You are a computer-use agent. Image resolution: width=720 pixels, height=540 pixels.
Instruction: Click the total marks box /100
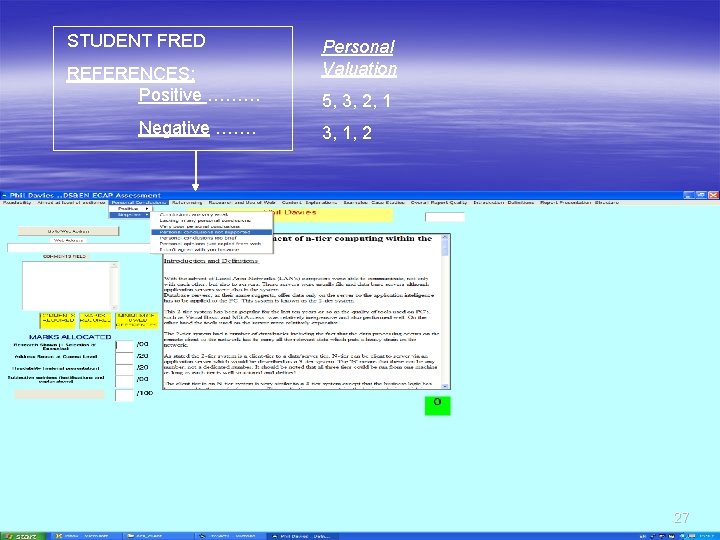click(124, 395)
